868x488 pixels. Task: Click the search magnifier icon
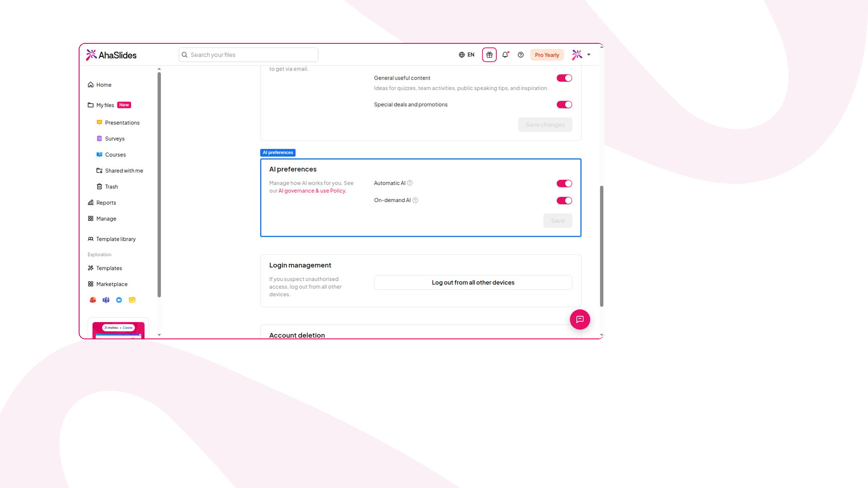click(184, 55)
